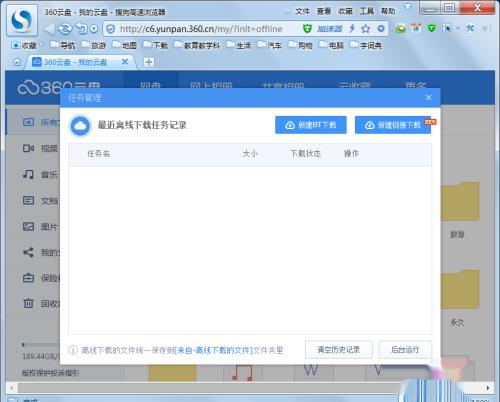
Task: Click the 文档 documents icon in the sidebar
Action: [x=28, y=200]
